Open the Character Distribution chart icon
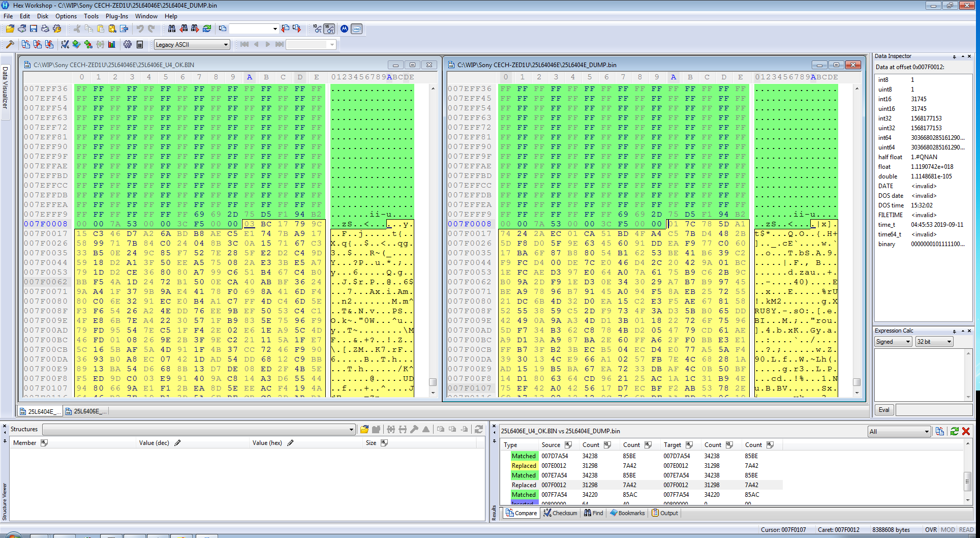The height and width of the screenshot is (538, 980). 112,45
